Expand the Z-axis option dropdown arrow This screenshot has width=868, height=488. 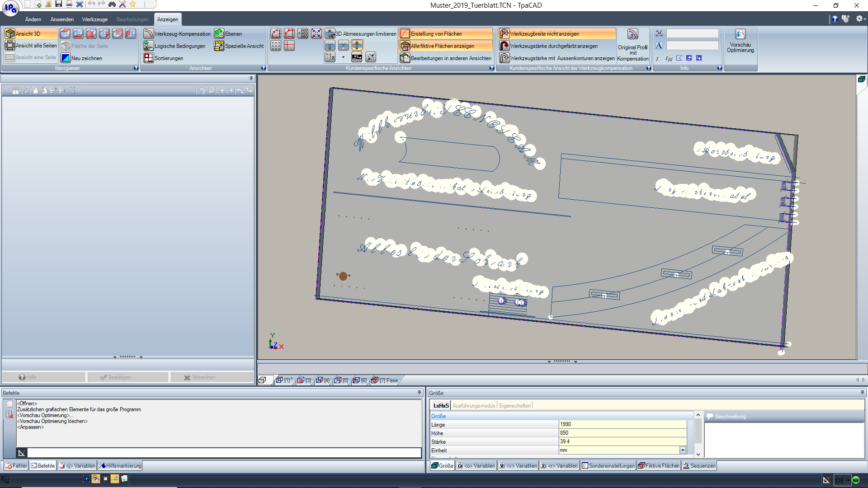343,57
